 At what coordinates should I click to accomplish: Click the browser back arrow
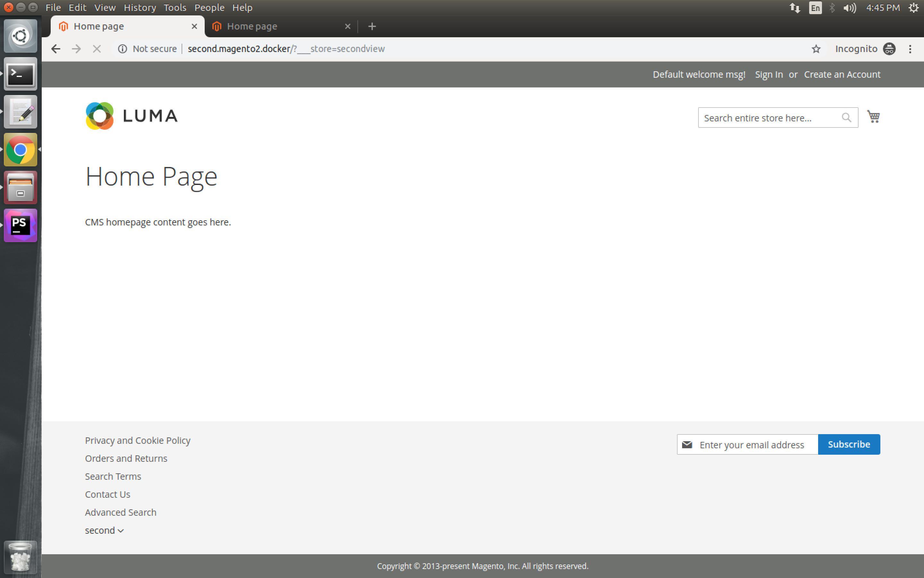[56, 49]
